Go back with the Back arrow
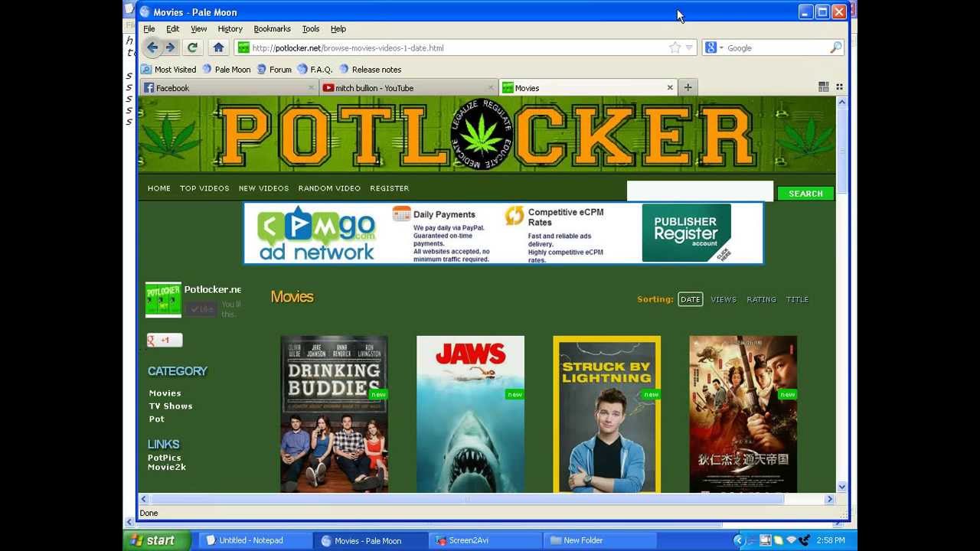The height and width of the screenshot is (551, 980). pos(152,47)
